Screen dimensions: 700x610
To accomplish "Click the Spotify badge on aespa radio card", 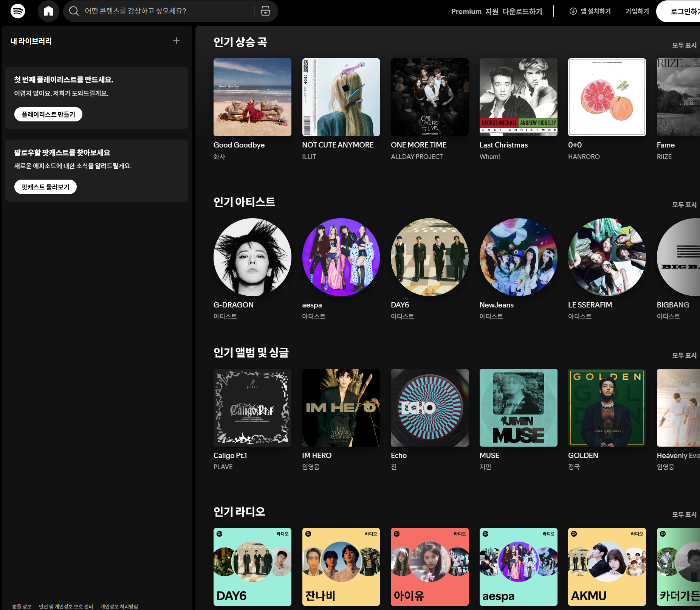I will click(x=486, y=534).
